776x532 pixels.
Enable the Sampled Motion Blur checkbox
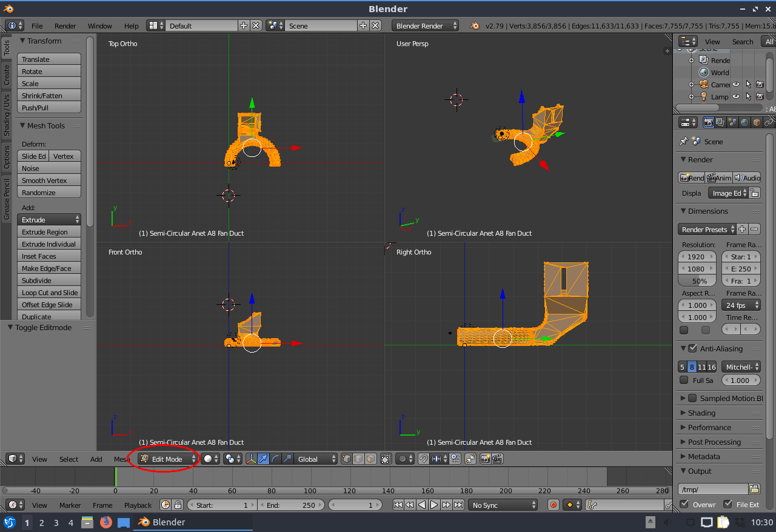pyautogui.click(x=692, y=398)
